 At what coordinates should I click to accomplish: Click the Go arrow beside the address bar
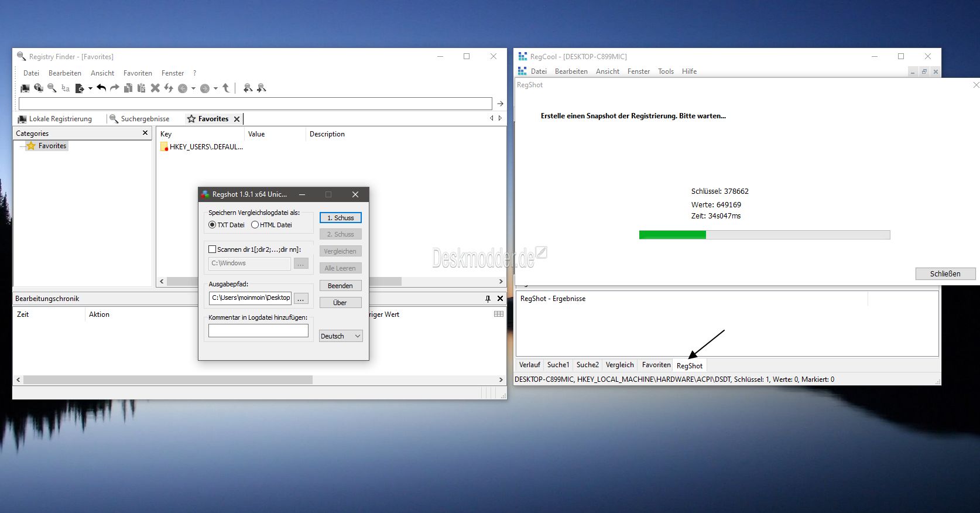(x=500, y=104)
